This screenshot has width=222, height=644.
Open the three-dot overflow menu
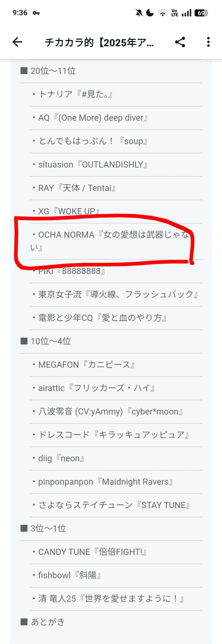tap(208, 42)
